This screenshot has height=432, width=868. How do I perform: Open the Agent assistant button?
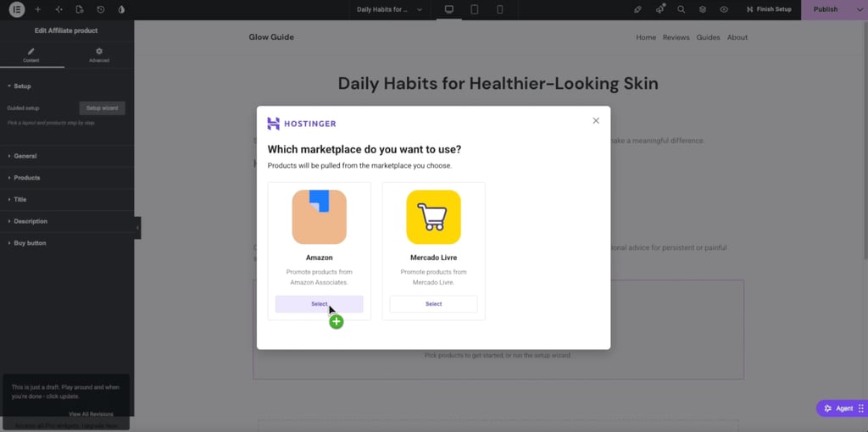842,408
